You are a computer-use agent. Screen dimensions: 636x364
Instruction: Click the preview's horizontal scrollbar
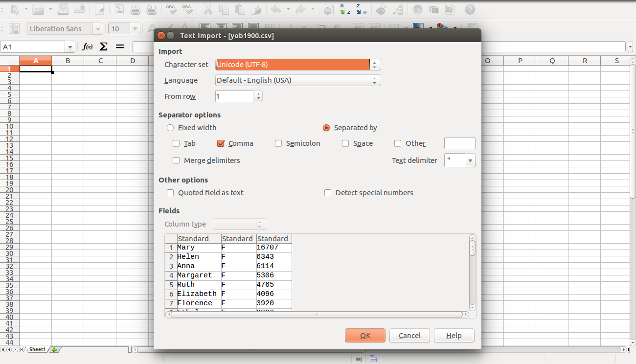[x=316, y=315]
